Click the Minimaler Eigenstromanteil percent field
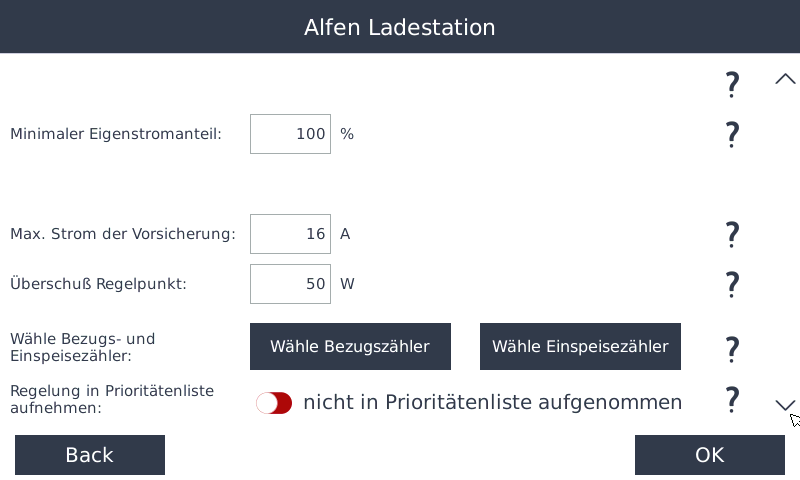 (290, 134)
